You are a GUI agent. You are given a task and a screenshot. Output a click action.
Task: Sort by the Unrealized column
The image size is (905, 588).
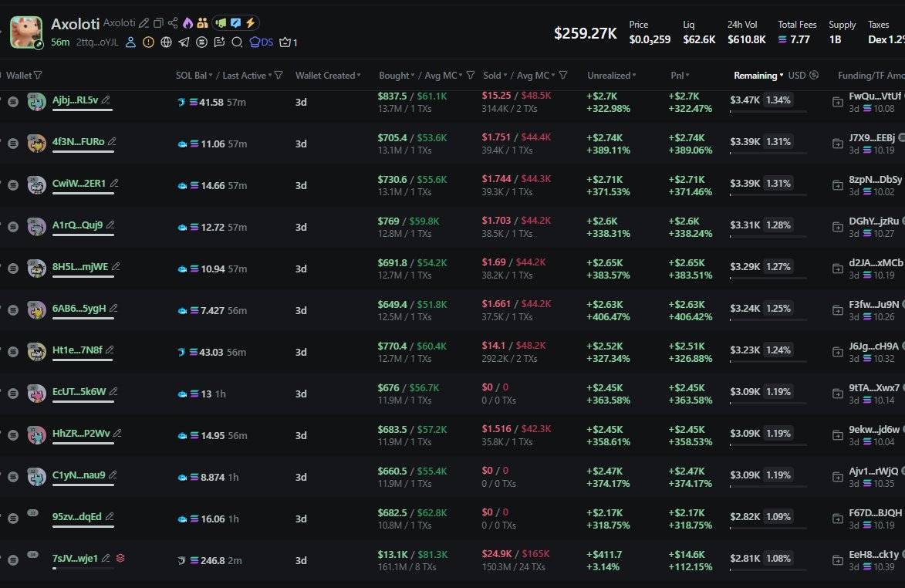click(x=611, y=76)
